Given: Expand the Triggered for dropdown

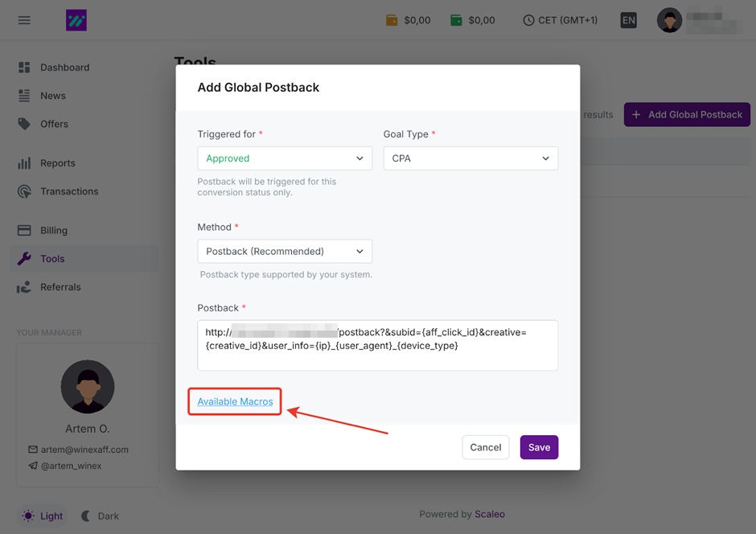Looking at the screenshot, I should [x=285, y=158].
